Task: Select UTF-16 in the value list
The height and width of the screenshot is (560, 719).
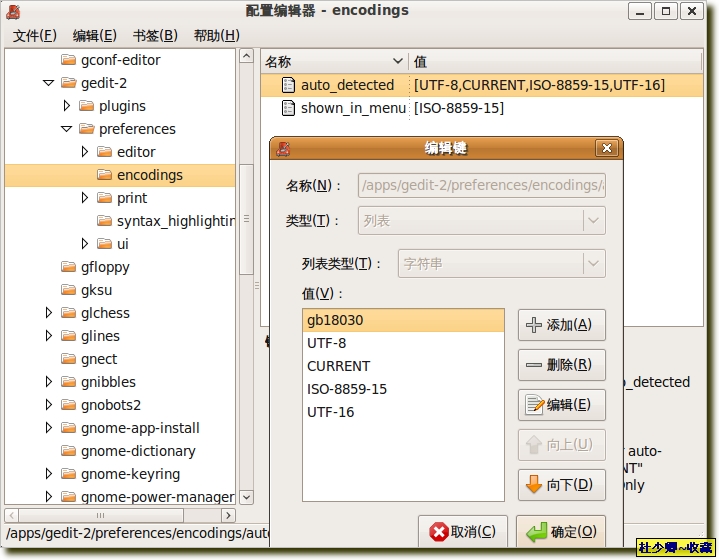Action: 403,412
